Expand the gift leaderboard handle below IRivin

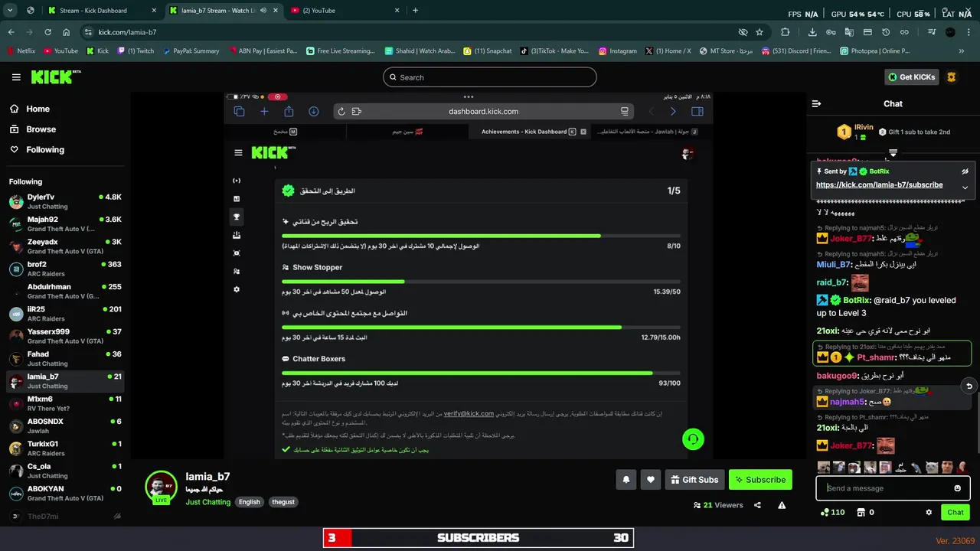pyautogui.click(x=893, y=153)
